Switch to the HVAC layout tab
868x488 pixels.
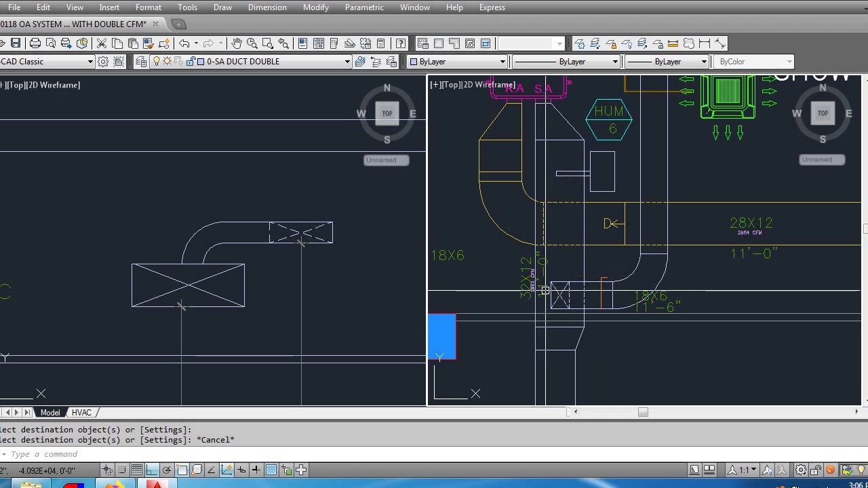(81, 412)
